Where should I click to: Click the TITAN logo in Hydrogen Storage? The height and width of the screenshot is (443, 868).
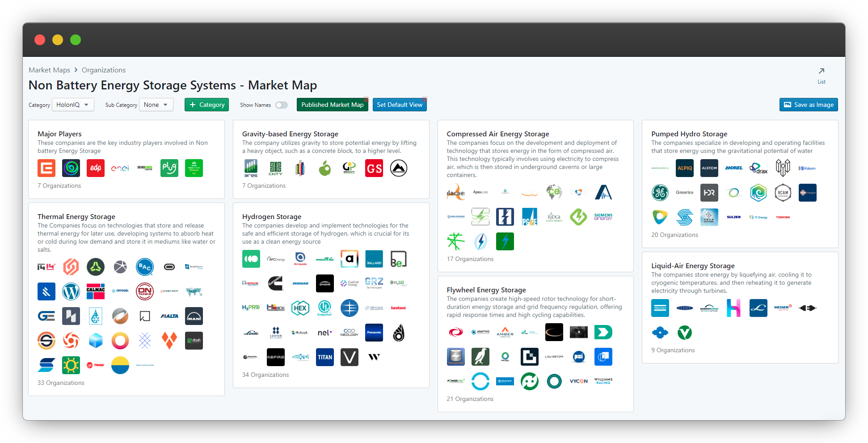pos(325,357)
